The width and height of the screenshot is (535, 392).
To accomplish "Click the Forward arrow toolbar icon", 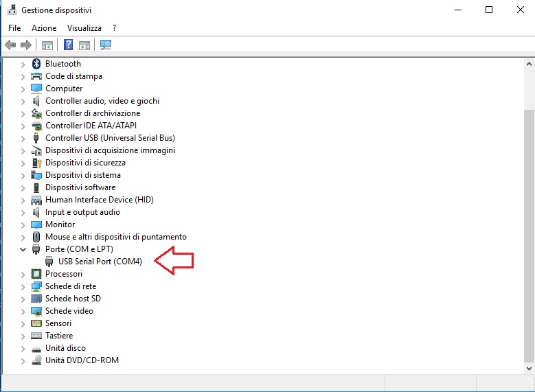I will click(26, 45).
